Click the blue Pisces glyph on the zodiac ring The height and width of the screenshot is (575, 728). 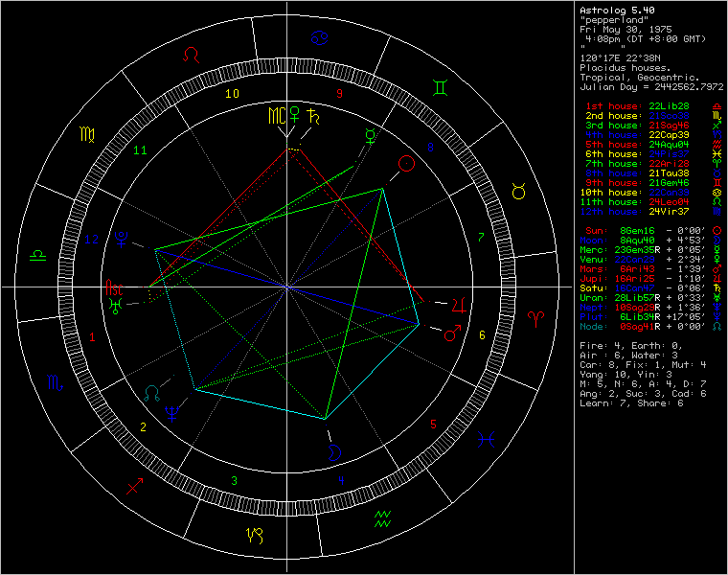486,439
